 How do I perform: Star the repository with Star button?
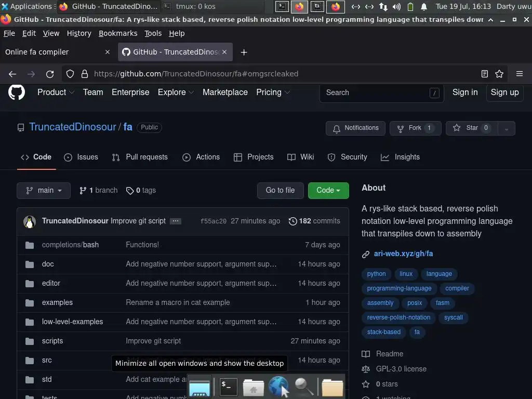point(472,128)
